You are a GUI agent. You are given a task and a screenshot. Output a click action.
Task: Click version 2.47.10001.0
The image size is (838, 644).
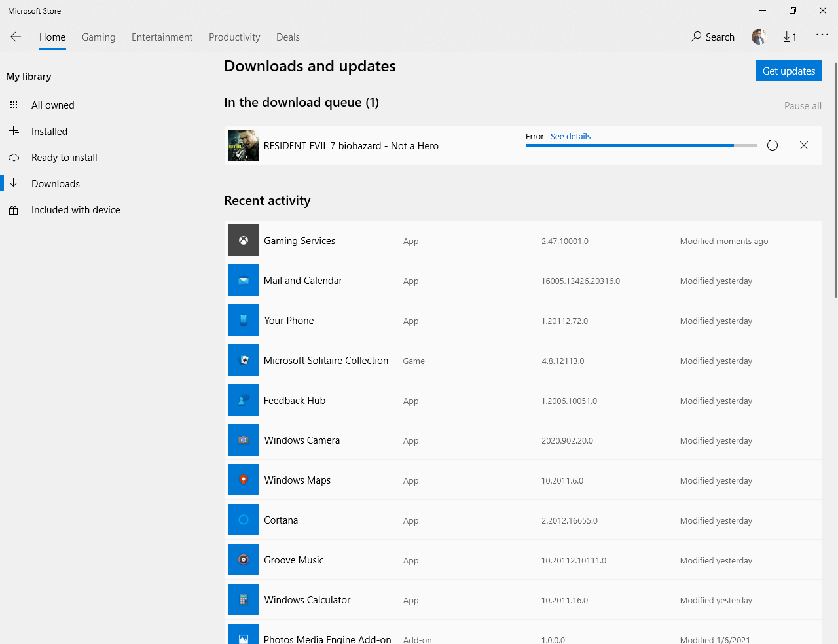pos(565,241)
